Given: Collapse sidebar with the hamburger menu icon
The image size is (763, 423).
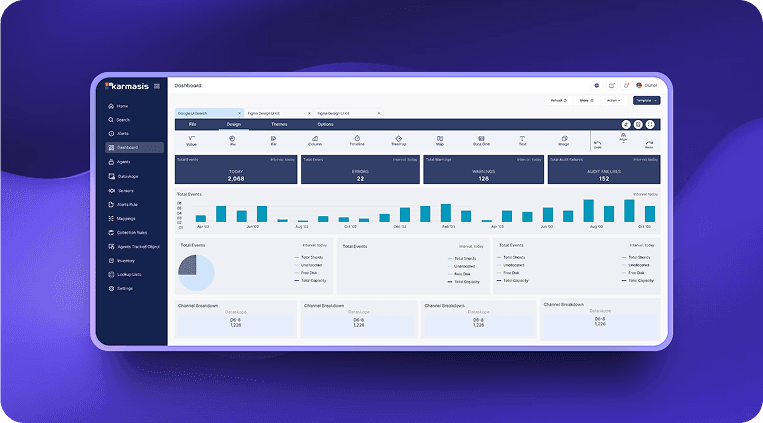Looking at the screenshot, I should 157,86.
